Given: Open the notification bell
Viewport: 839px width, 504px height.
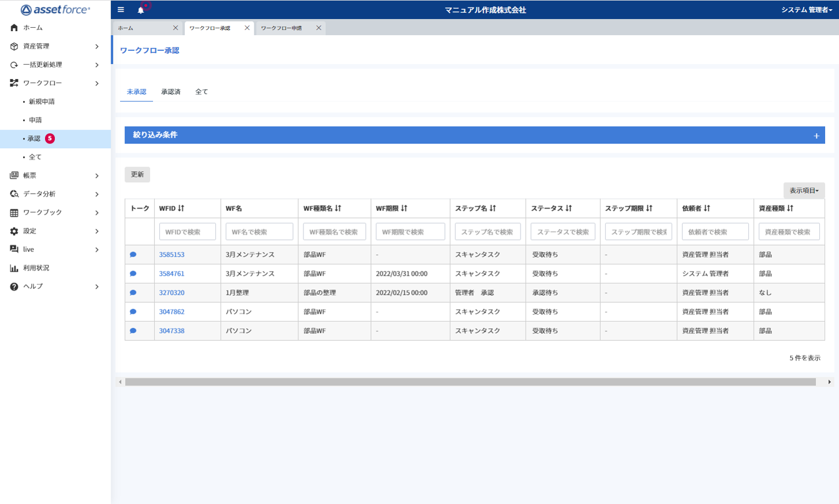Looking at the screenshot, I should 141,10.
